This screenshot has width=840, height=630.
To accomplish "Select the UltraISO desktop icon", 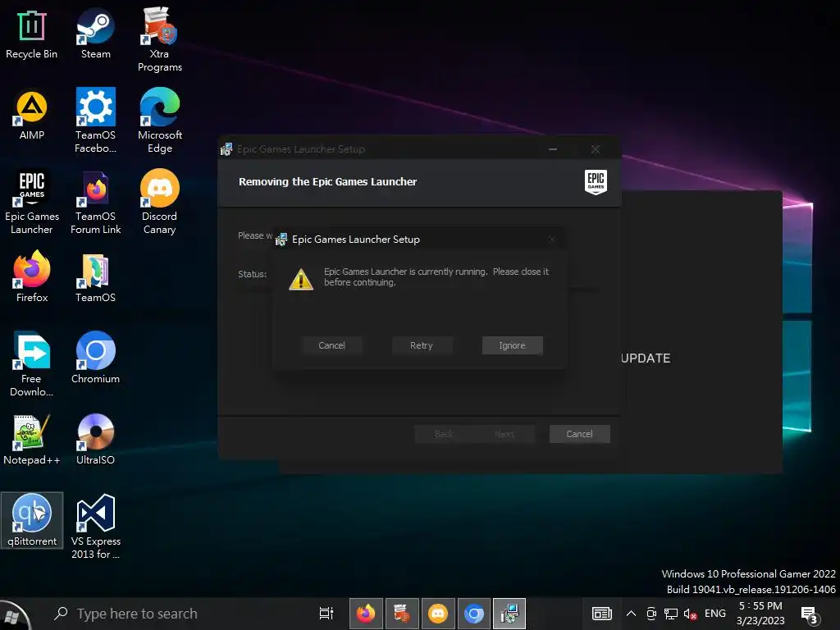I will coord(95,440).
